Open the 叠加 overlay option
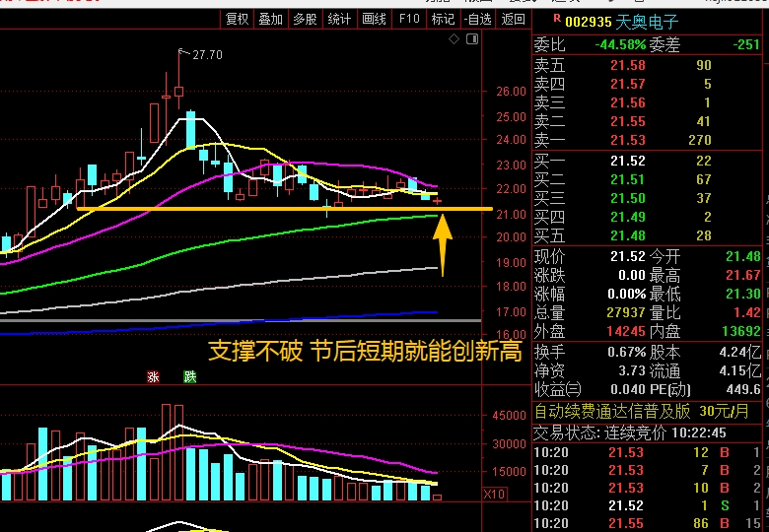Viewport: 769px width, 532px height. coord(271,19)
